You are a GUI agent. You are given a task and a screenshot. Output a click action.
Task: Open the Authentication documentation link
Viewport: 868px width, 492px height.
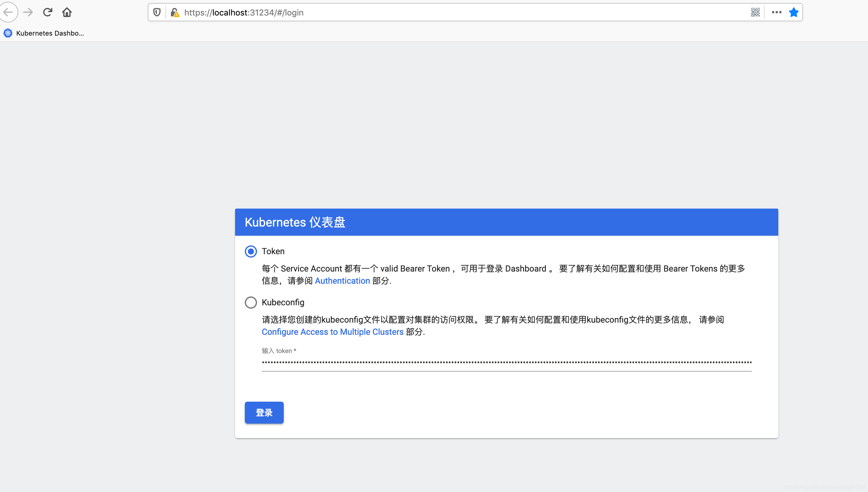click(x=342, y=281)
